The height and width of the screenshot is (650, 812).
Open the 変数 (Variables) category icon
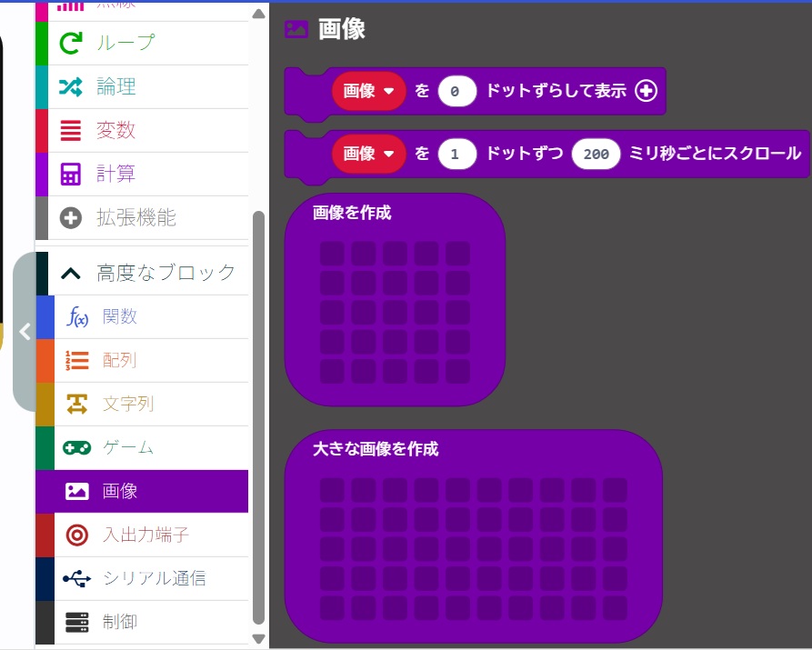(71, 130)
